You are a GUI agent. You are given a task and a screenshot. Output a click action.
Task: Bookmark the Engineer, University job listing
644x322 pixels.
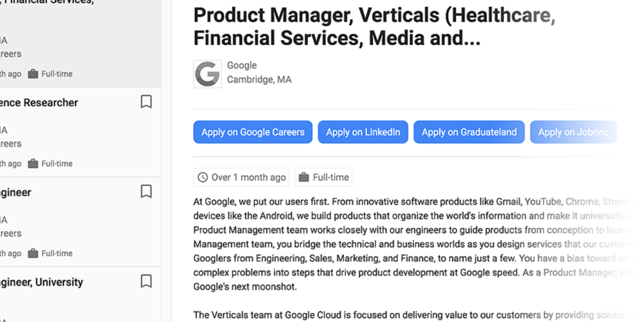point(146,281)
